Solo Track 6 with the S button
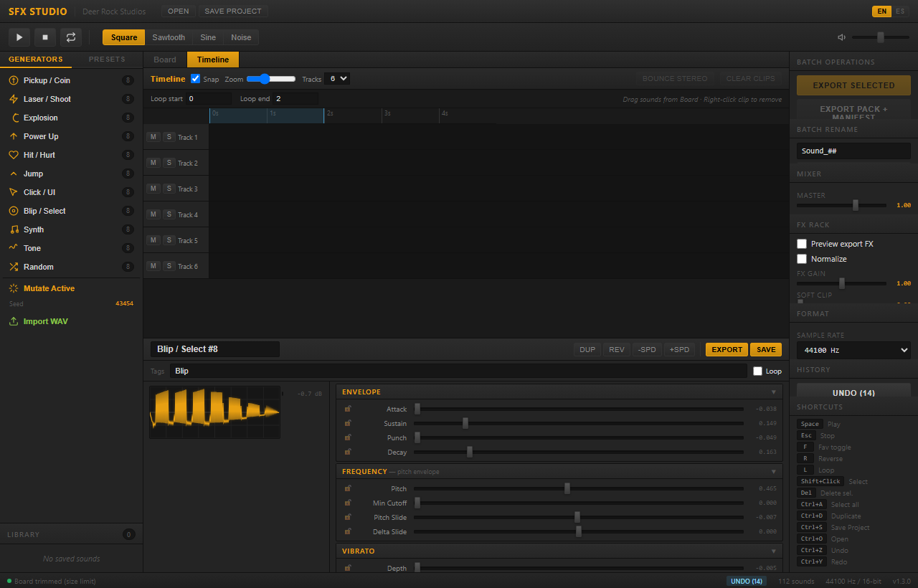The width and height of the screenshot is (918, 588). pos(169,265)
